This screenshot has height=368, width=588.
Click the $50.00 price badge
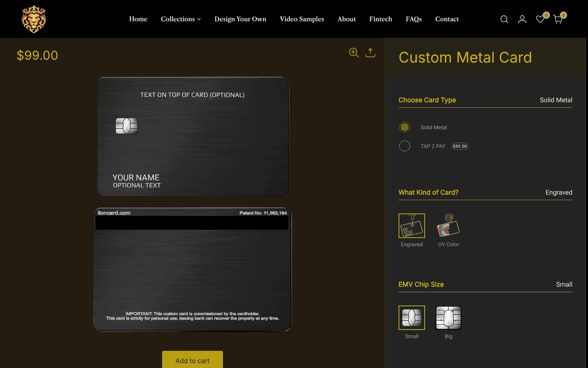460,146
